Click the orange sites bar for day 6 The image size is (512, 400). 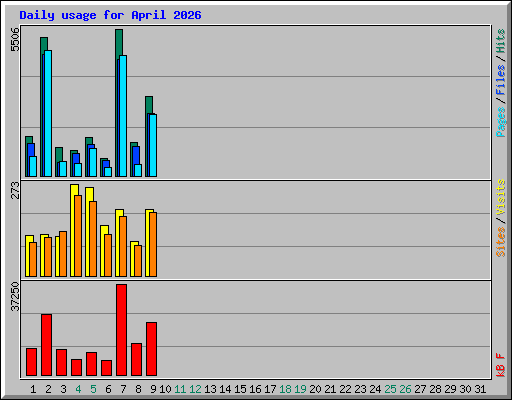(108, 255)
